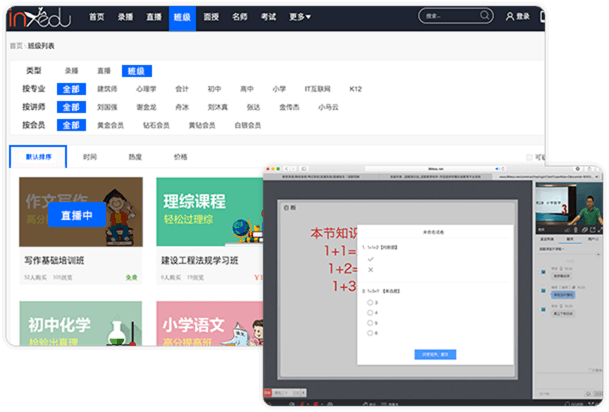Select radio option 3 in question 2
Screen dimensions: 609x412
pyautogui.click(x=370, y=302)
